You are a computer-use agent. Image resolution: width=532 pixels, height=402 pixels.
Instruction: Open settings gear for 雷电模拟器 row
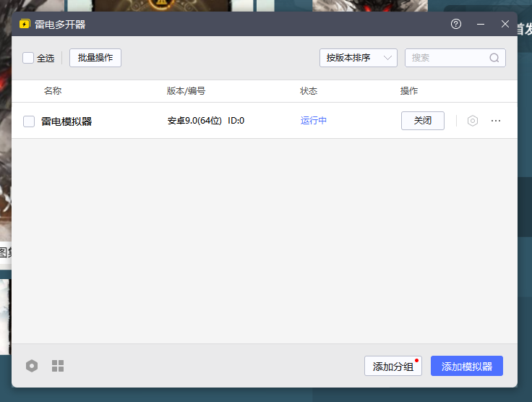pyautogui.click(x=473, y=121)
